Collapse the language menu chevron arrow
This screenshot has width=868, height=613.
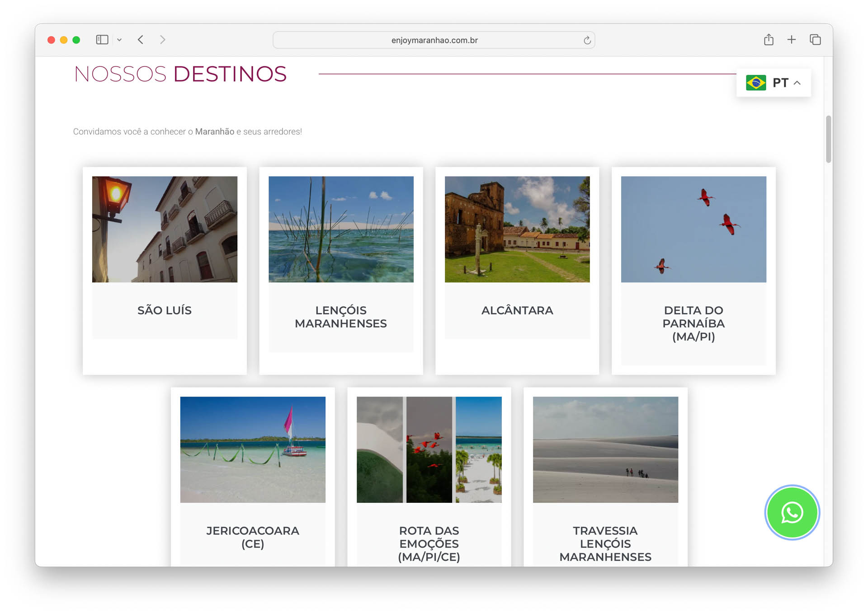(797, 83)
